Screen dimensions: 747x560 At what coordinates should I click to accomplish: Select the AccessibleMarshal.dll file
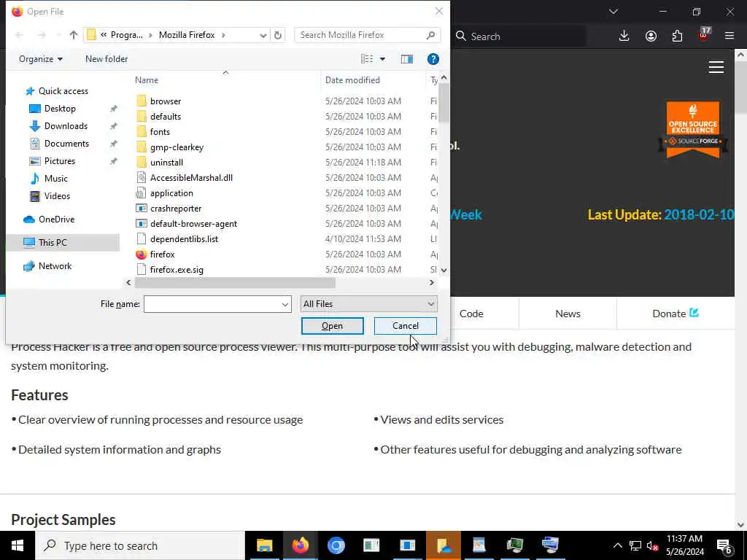(191, 178)
